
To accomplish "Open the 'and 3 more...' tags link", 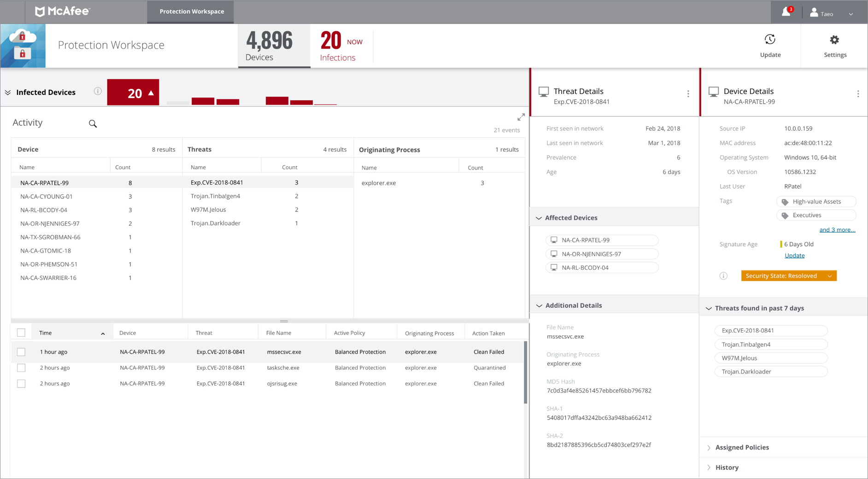I will pos(837,229).
